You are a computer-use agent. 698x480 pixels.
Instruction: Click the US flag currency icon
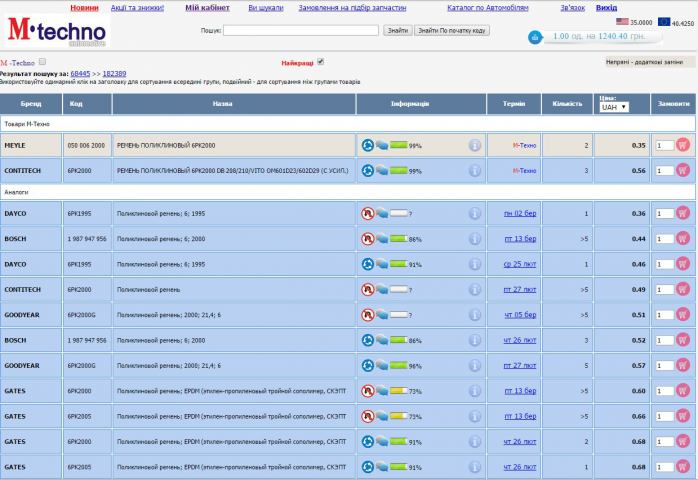click(622, 21)
